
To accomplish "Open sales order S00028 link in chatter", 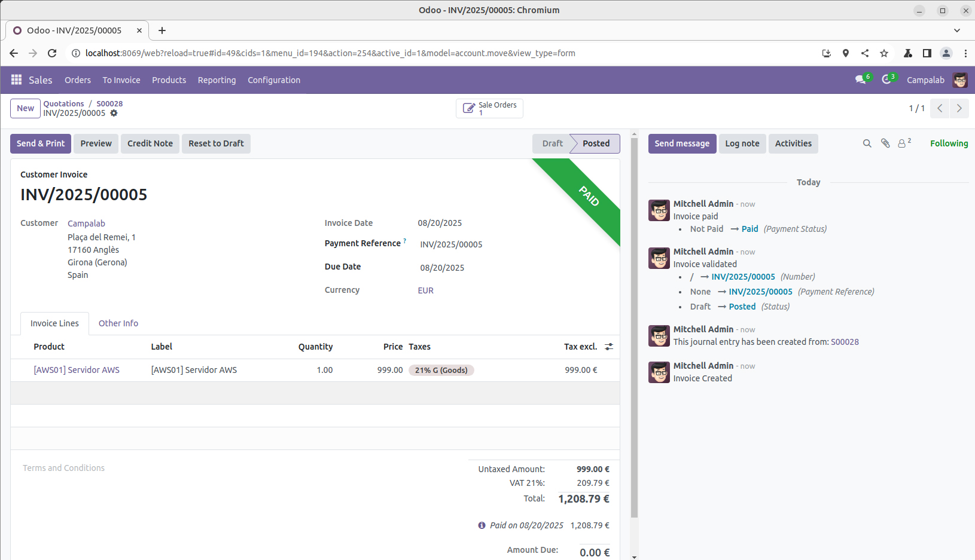I will [845, 342].
